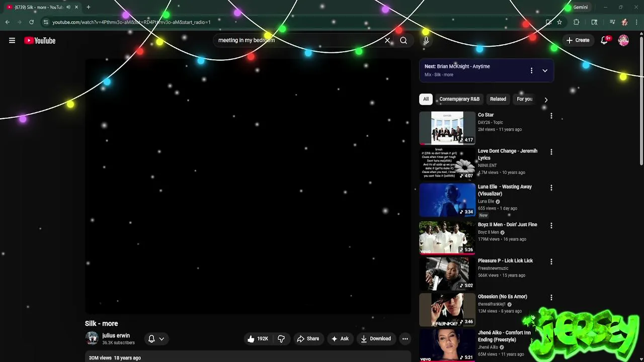The height and width of the screenshot is (362, 644).
Task: Open the YouTube notifications bell
Action: click(604, 41)
